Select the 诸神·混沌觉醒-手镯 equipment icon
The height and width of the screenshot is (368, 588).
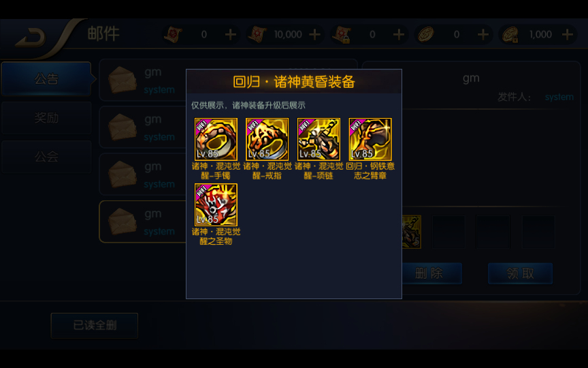pyautogui.click(x=216, y=139)
